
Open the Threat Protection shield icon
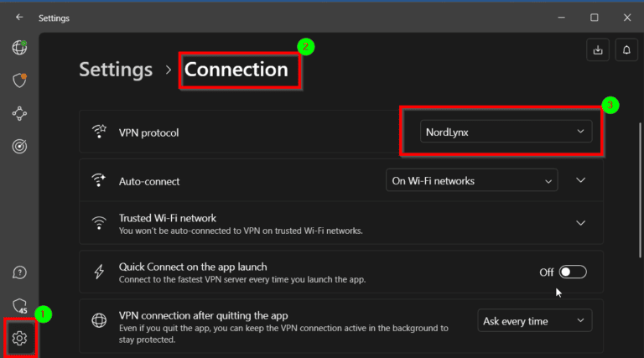coord(19,80)
